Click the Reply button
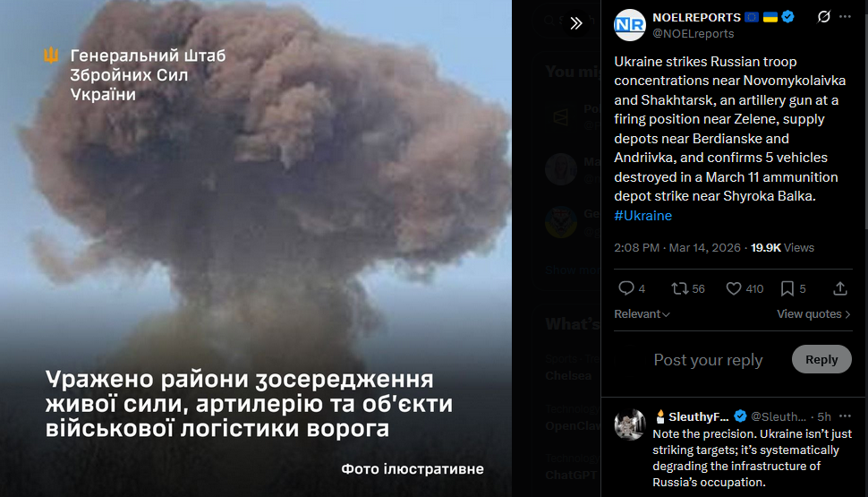The width and height of the screenshot is (868, 497). [x=821, y=359]
